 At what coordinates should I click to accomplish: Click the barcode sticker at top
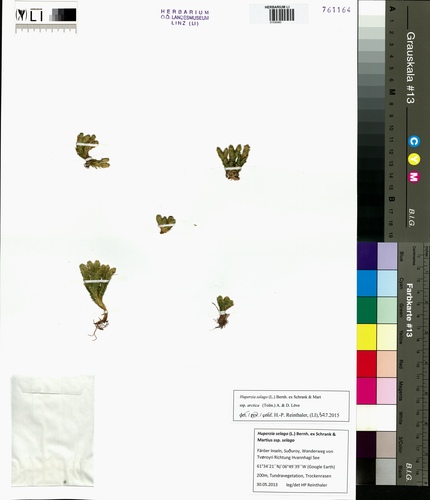click(x=279, y=14)
